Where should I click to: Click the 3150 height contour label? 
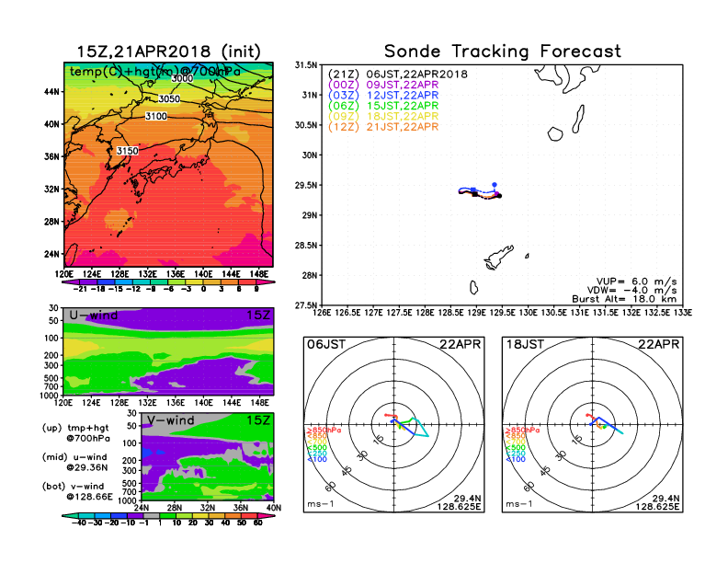[127, 151]
